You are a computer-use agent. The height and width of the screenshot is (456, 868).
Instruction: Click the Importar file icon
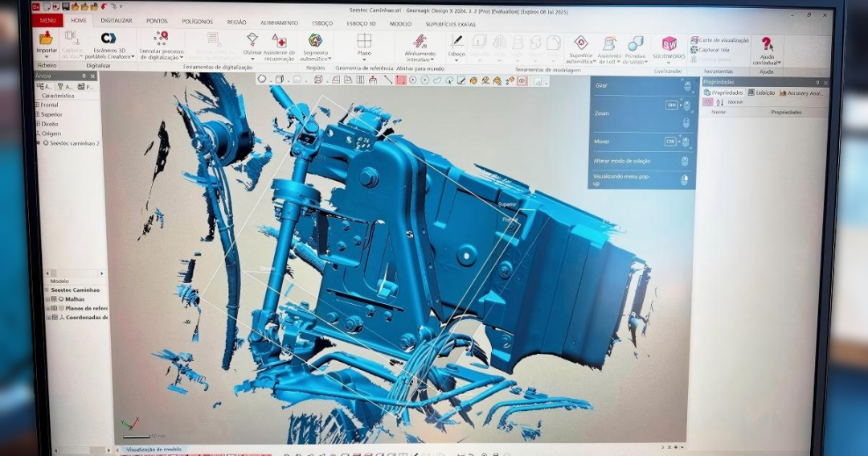(46, 39)
